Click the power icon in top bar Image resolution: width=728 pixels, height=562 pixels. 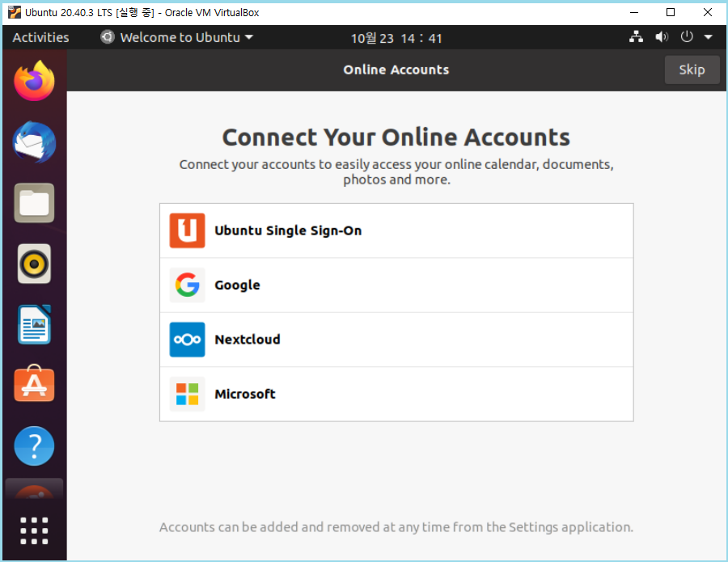coord(687,36)
